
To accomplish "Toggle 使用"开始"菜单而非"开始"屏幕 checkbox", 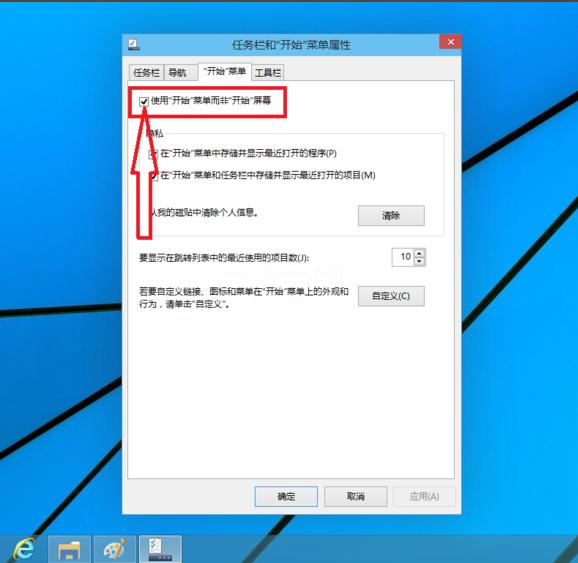I will point(144,101).
